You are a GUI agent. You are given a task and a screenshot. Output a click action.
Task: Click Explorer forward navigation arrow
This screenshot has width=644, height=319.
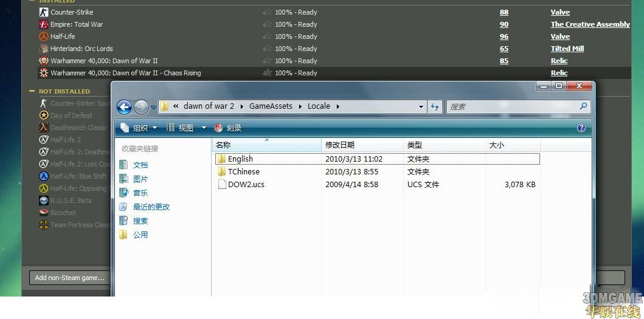(141, 107)
